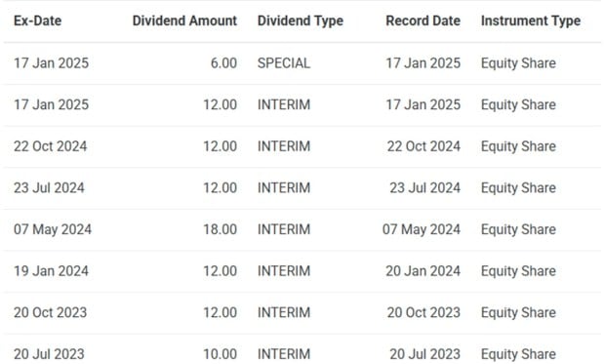Screen dimensions: 605x364
Task: Click the 22 Oct 2024 record date
Action: pyautogui.click(x=423, y=146)
